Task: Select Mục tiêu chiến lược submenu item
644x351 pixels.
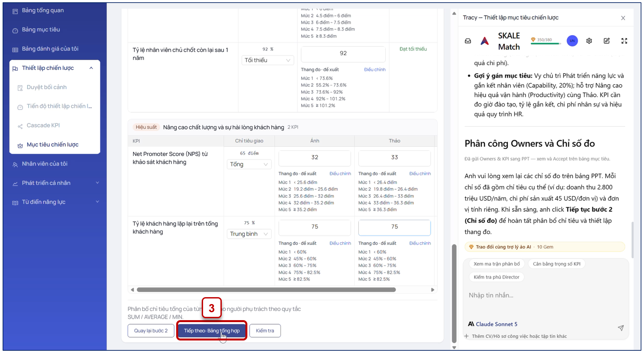Action: point(52,145)
